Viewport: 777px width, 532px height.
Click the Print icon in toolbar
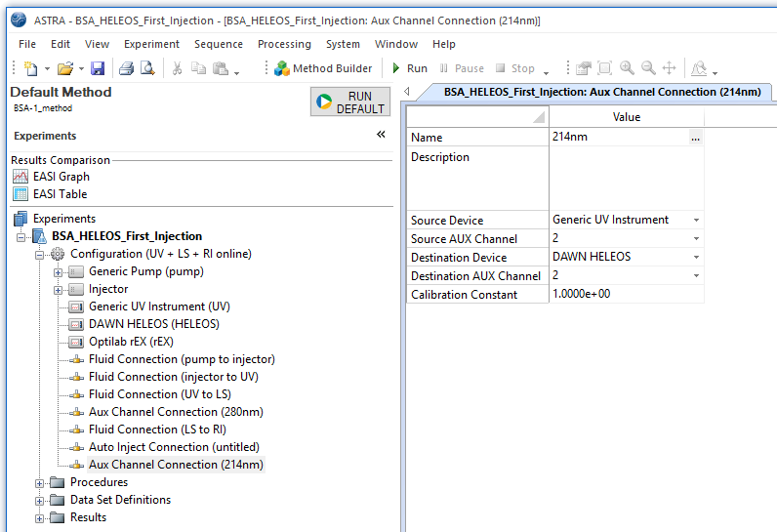coord(126,68)
